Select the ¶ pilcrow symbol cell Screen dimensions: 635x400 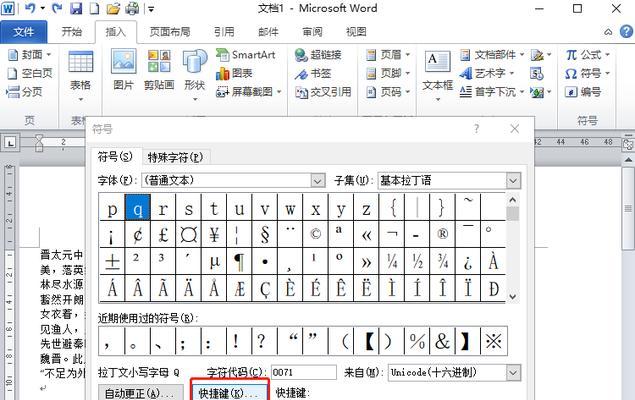click(239, 262)
